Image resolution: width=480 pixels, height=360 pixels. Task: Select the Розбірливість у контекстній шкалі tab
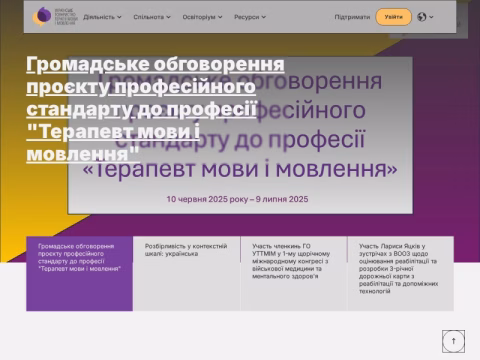tap(186, 274)
